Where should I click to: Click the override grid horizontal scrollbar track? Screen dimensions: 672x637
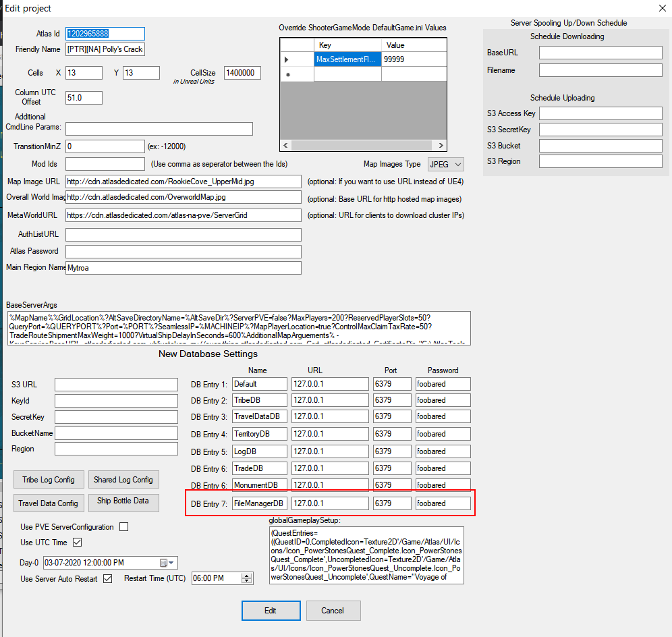[362, 145]
